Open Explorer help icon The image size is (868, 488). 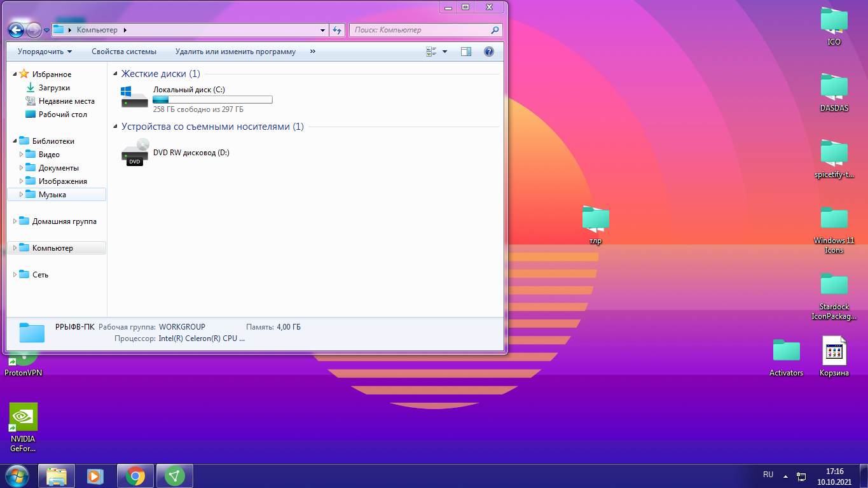(489, 52)
